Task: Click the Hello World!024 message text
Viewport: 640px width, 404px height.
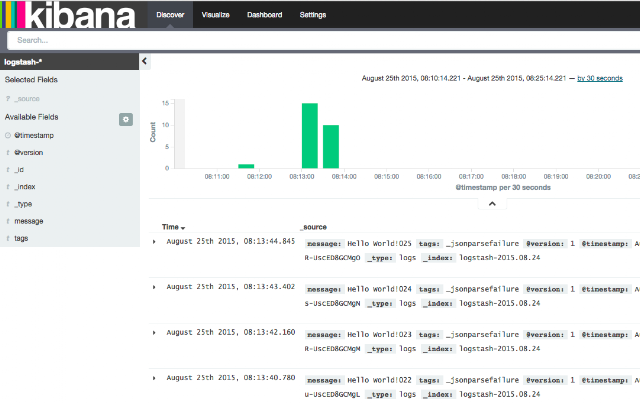Action: 379,289
